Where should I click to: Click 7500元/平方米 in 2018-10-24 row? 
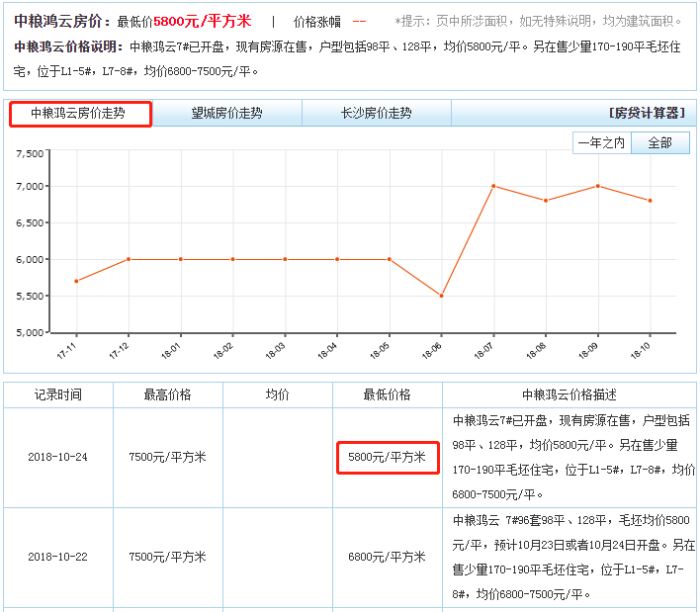click(167, 457)
